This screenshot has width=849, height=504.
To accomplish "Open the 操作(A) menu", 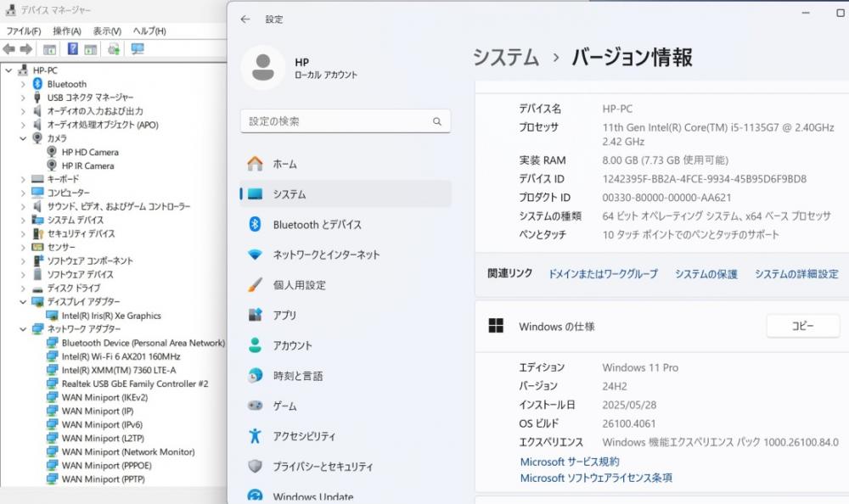I will (67, 31).
